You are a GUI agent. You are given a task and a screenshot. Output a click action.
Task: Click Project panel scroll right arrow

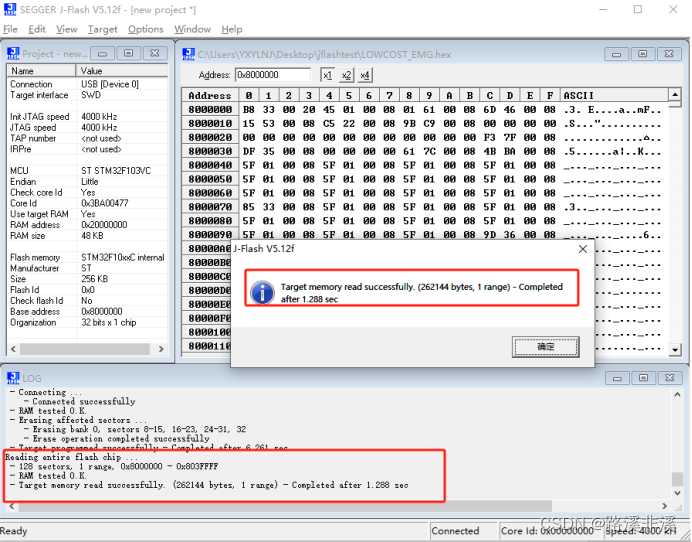coord(161,349)
